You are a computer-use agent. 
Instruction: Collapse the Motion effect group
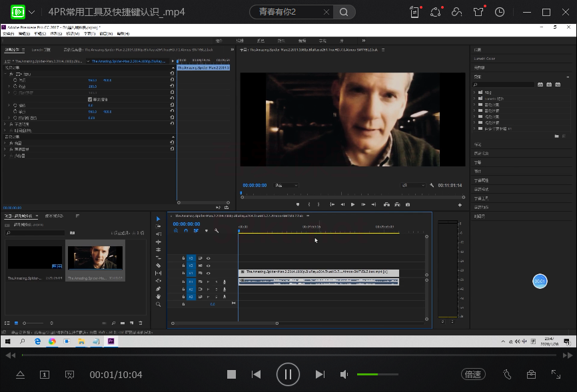pyautogui.click(x=5, y=74)
